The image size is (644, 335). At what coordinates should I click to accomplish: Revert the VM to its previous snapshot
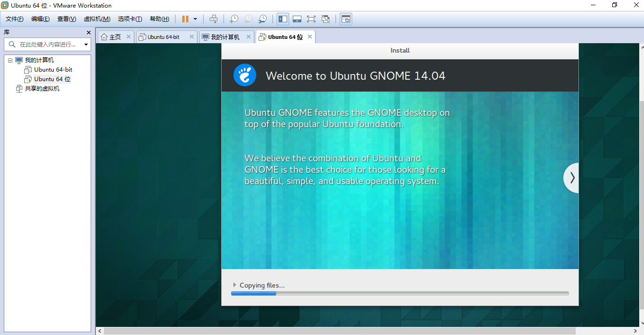point(248,19)
